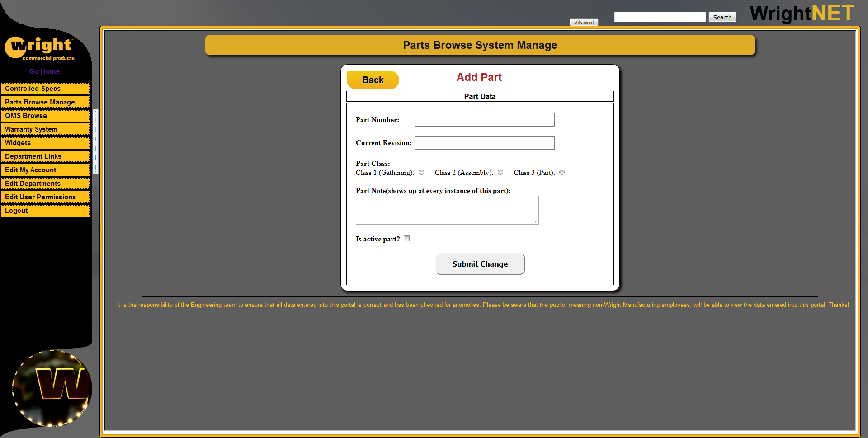Viewport: 868px width, 438px height.
Task: Select Class 3 (Part) radio button
Action: click(562, 172)
